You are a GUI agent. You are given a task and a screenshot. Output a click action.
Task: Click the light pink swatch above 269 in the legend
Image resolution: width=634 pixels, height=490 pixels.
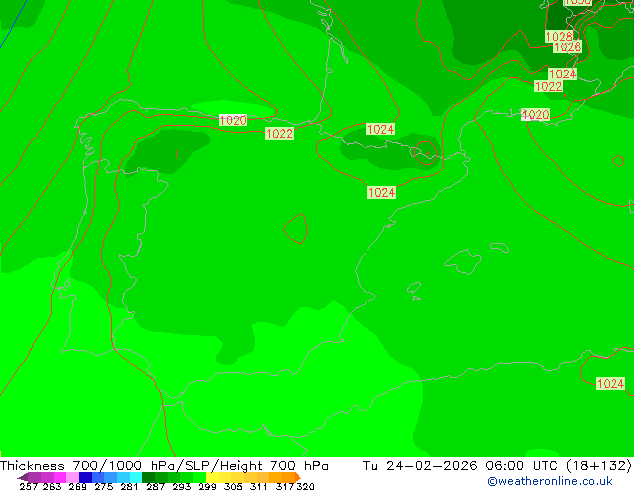[72, 477]
